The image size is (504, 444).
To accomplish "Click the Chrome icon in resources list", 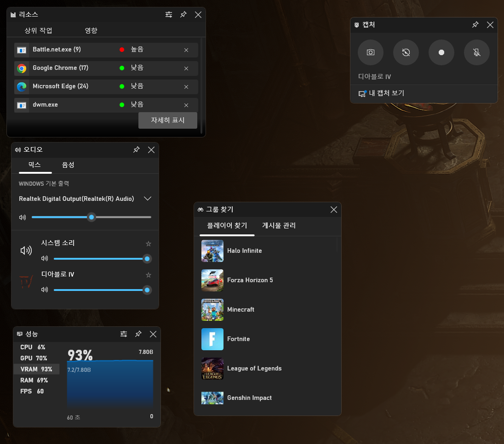I will click(x=22, y=68).
